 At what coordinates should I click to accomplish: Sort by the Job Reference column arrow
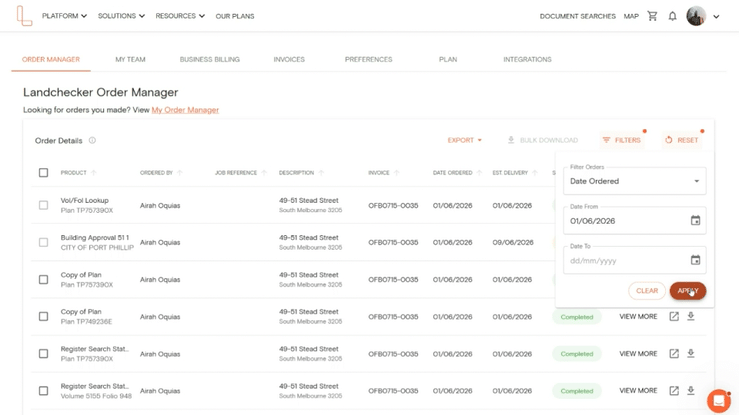click(264, 173)
